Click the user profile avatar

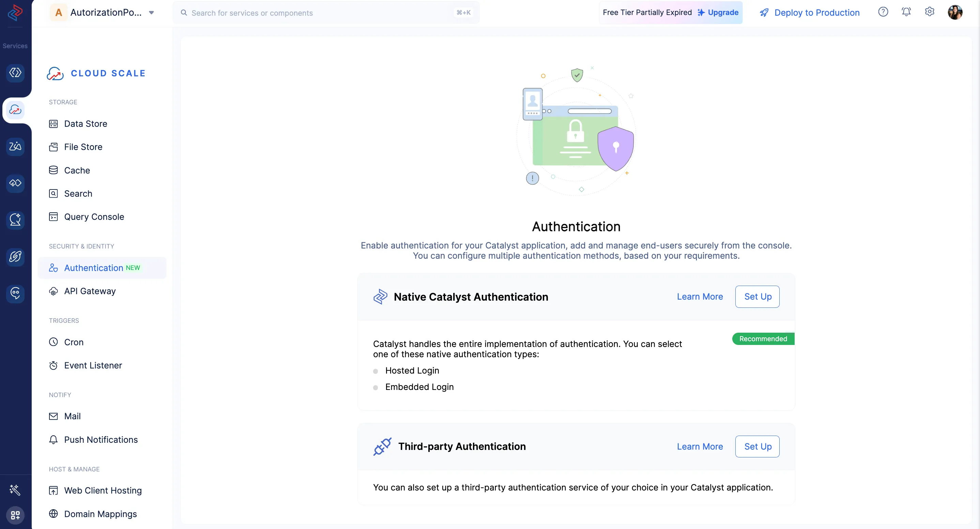click(x=955, y=12)
